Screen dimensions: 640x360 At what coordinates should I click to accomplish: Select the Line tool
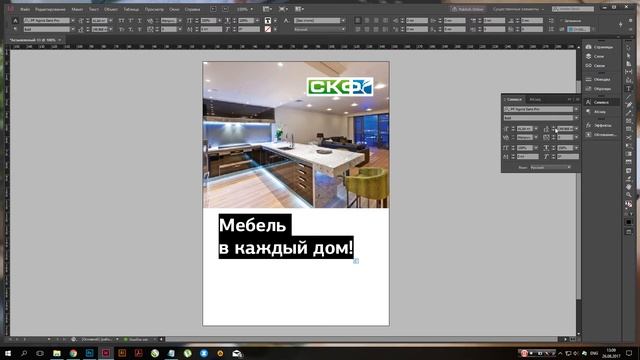point(629,96)
